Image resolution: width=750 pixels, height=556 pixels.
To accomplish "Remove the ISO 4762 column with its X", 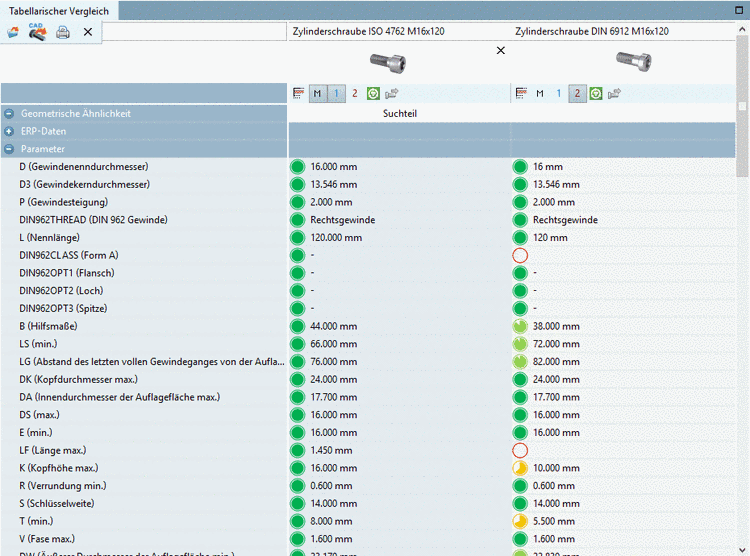I will pos(500,50).
